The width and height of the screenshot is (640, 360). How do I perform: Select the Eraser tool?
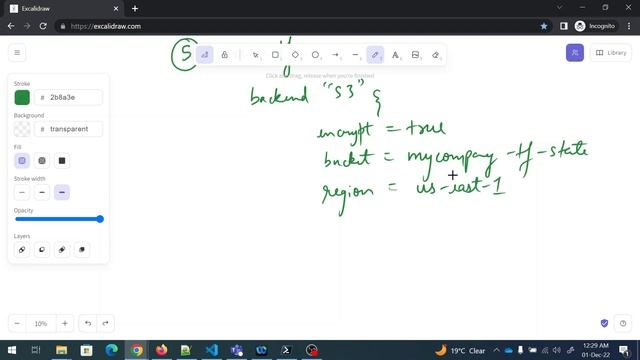tap(435, 55)
